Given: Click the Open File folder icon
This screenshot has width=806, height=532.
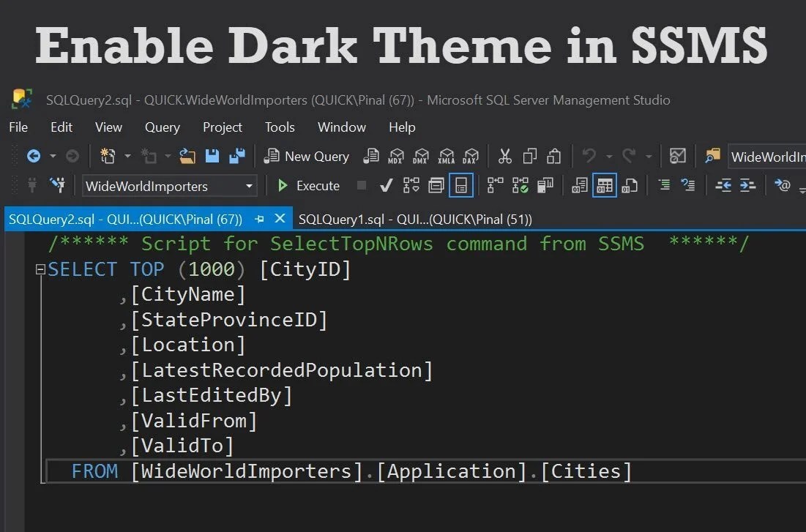Looking at the screenshot, I should tap(187, 156).
